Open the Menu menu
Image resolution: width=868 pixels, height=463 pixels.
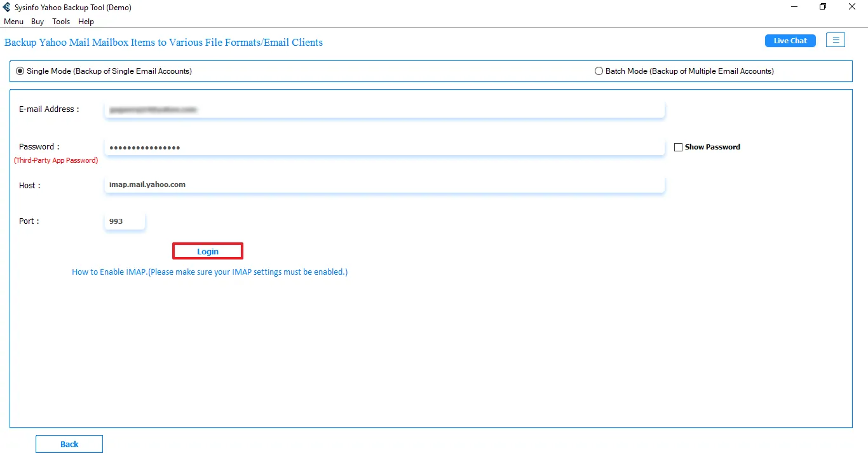pyautogui.click(x=13, y=22)
